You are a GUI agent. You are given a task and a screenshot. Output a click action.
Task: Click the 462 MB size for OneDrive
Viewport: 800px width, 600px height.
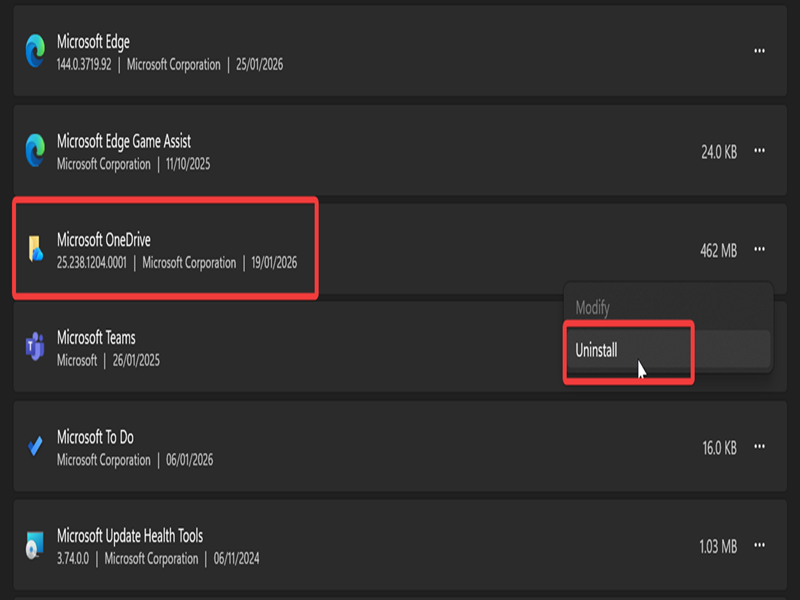718,250
